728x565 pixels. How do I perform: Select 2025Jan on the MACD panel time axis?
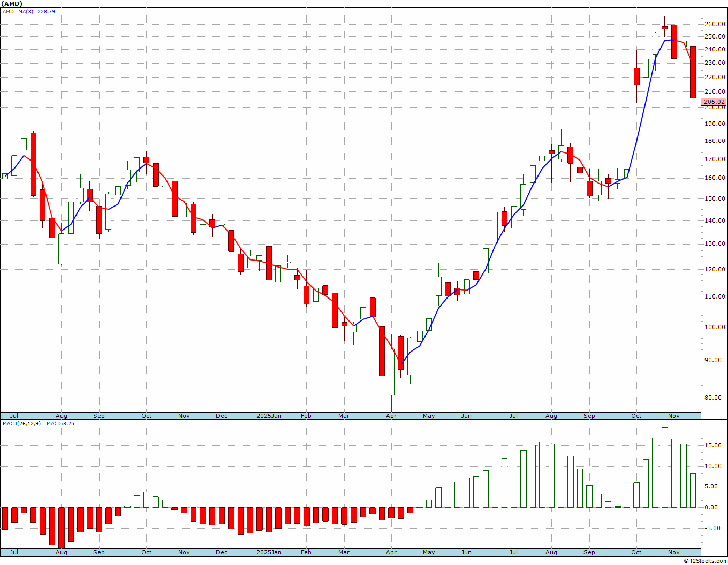pyautogui.click(x=269, y=552)
